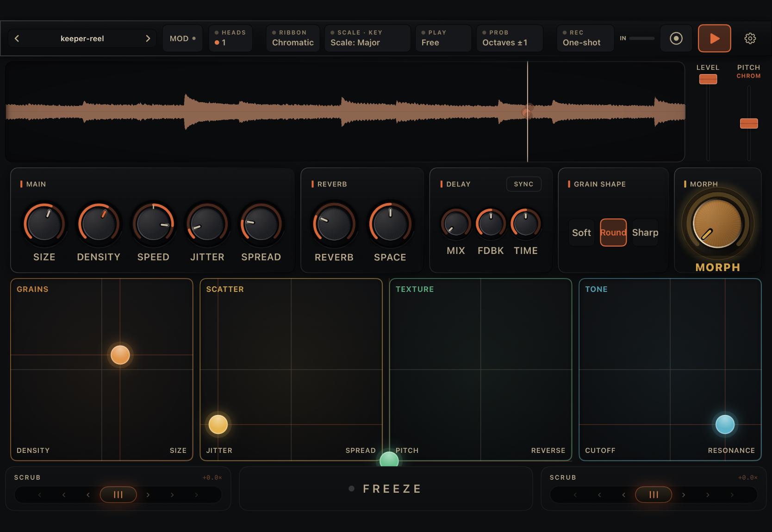The image size is (772, 532).
Task: Click the waveform playhead marker
Action: 528,112
